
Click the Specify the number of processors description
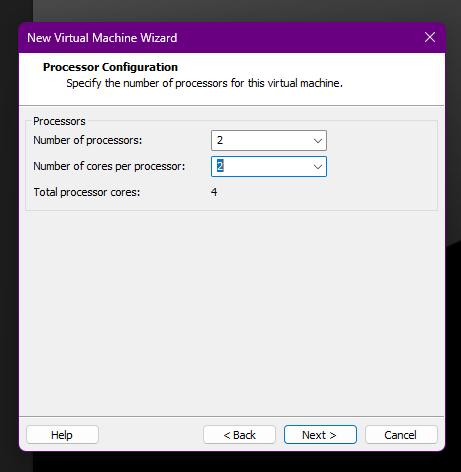(x=204, y=83)
